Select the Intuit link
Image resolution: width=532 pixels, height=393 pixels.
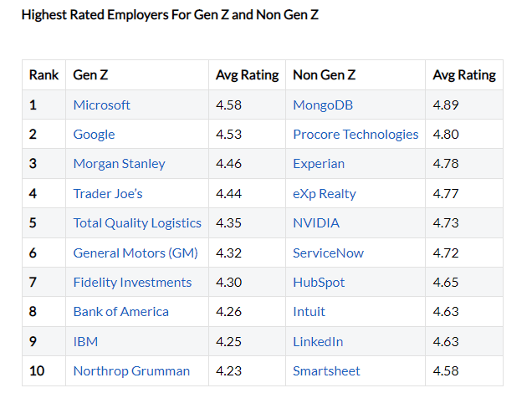pos(309,312)
